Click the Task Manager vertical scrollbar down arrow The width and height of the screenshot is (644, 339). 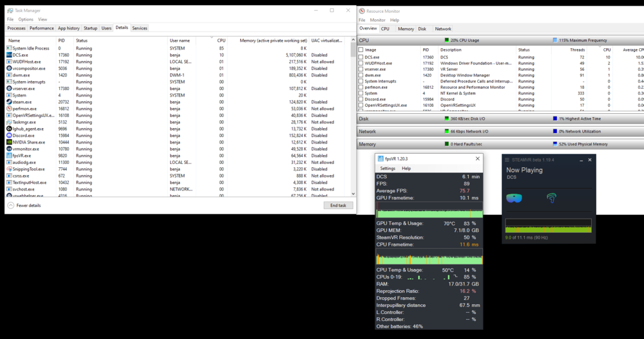353,194
